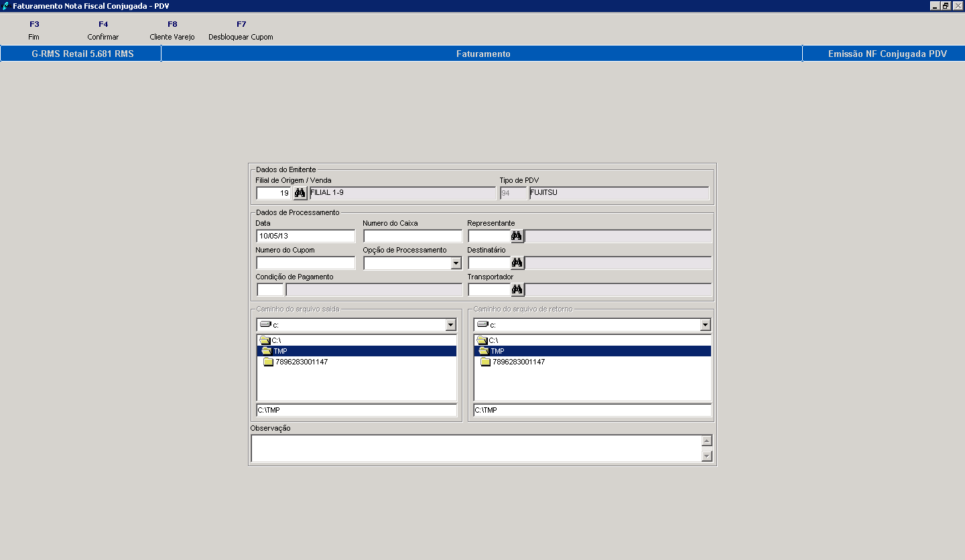Restore the window with title bar button
The width and height of the screenshot is (965, 560).
946,5
